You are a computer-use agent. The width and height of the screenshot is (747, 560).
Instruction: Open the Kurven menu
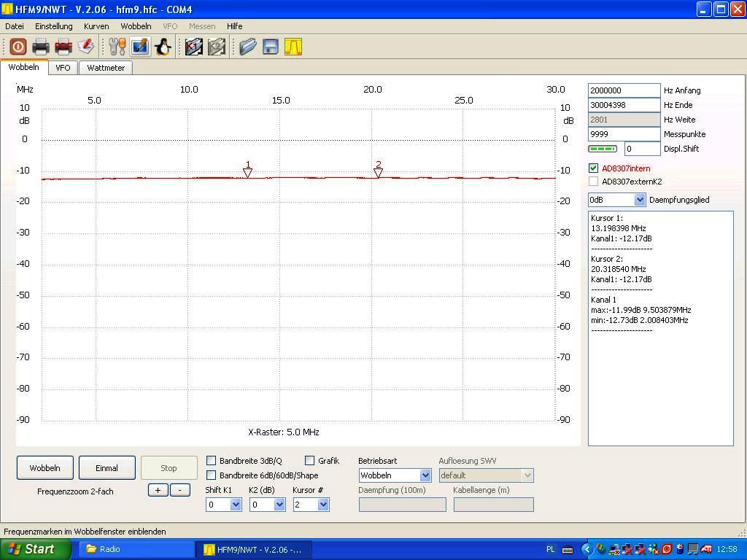point(96,26)
